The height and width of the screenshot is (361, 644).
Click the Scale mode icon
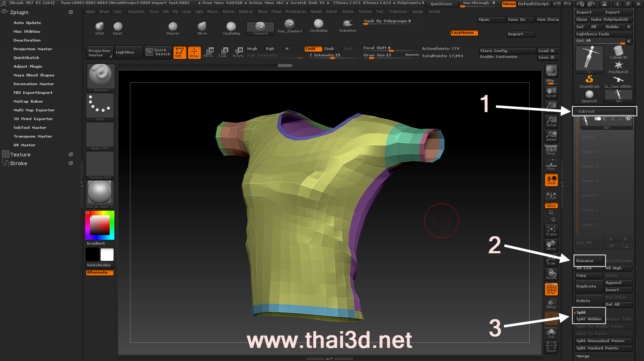pos(222,52)
